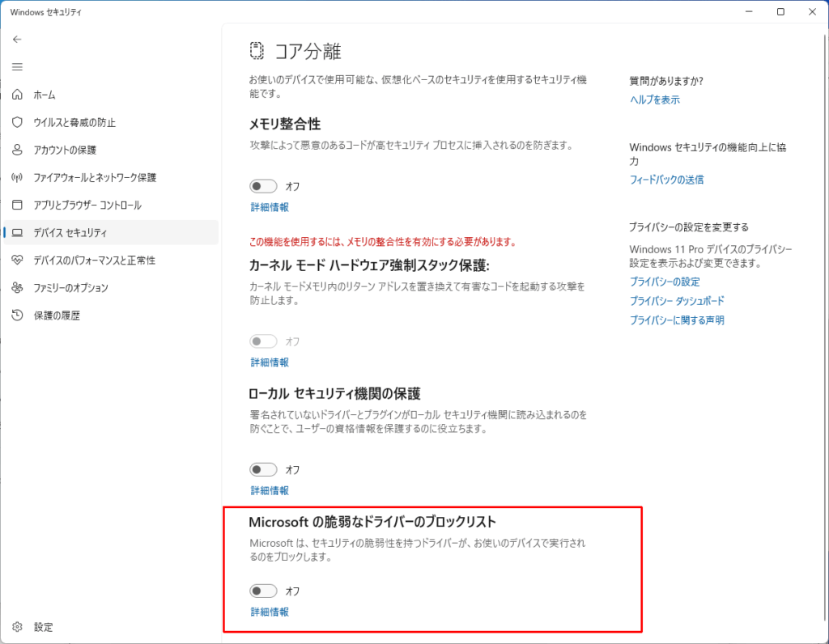Open the hamburger navigation menu icon

[17, 66]
